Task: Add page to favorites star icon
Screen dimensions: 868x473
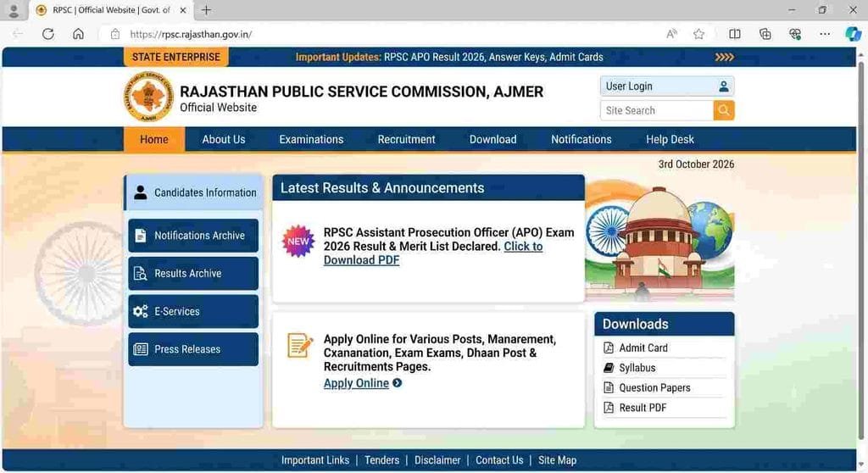Action: [698, 34]
